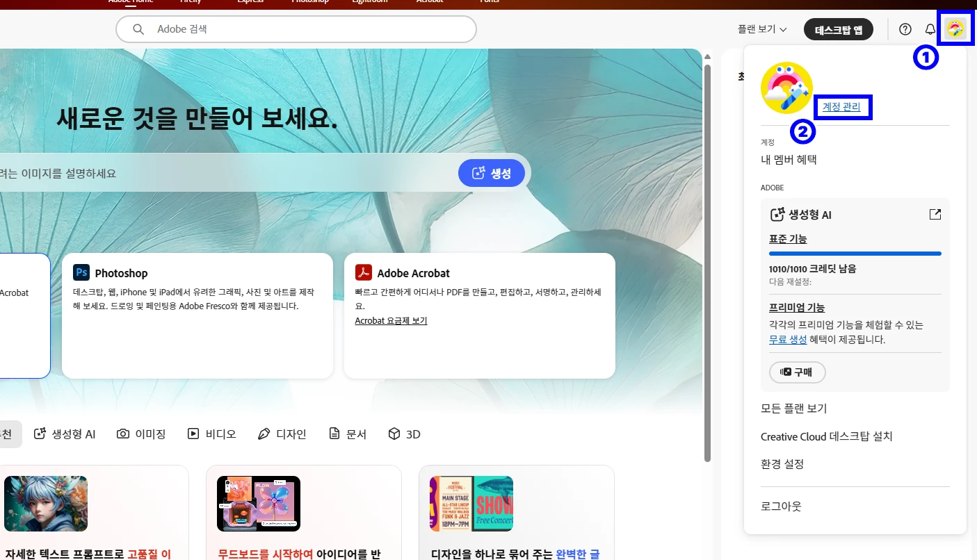Screen dimensions: 977x560
Task: Switch to the 생성형 AI category tab
Action: [x=64, y=434]
